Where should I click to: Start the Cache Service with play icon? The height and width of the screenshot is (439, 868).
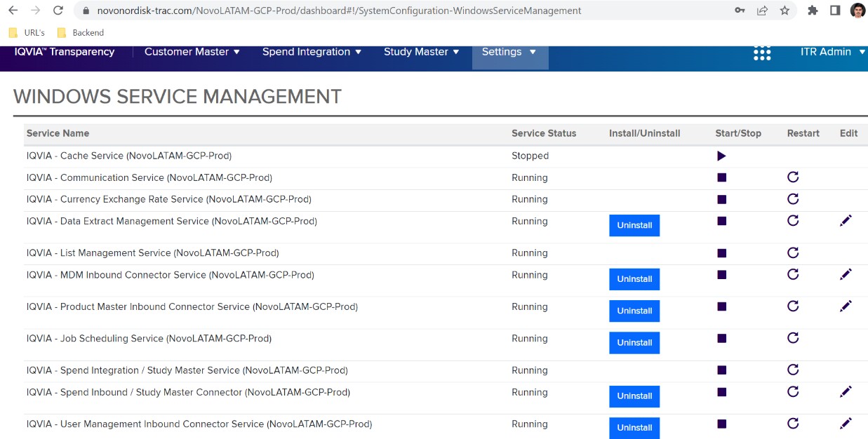coord(721,156)
